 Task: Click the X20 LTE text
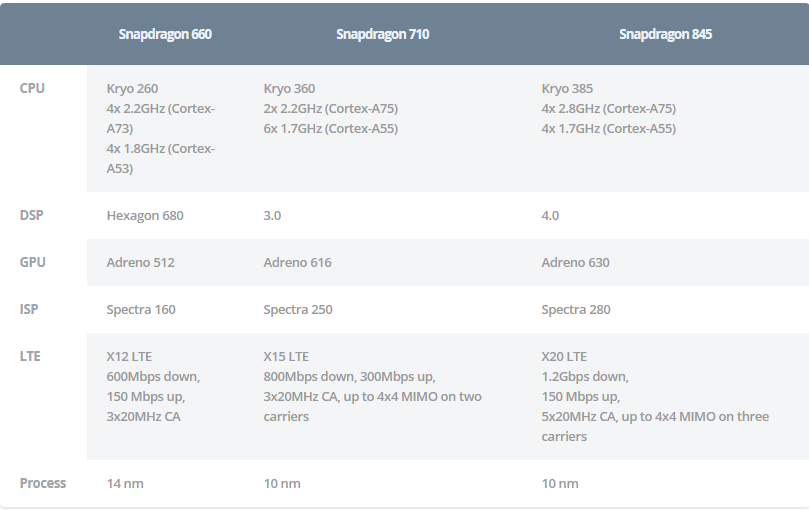point(564,357)
